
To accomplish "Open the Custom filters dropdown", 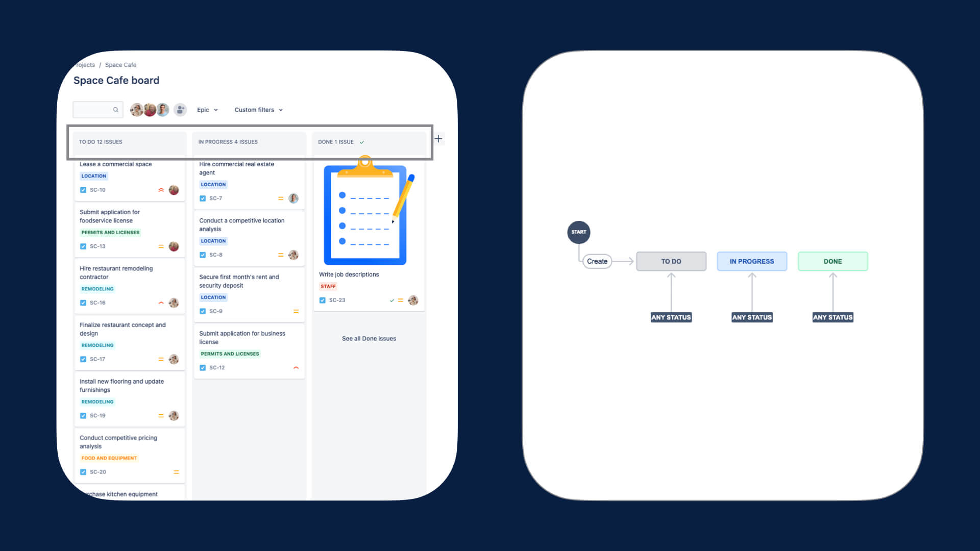I will pos(258,110).
